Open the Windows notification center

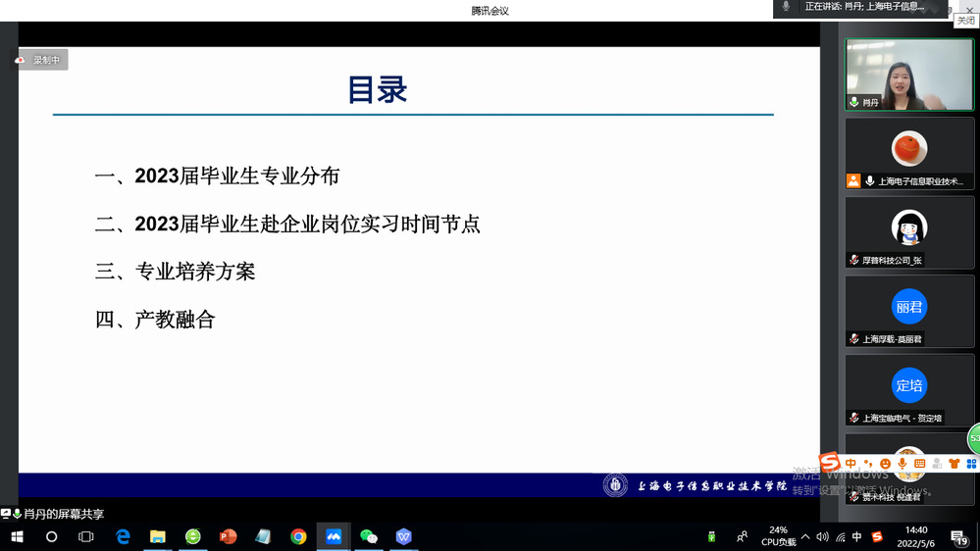pyautogui.click(x=958, y=537)
